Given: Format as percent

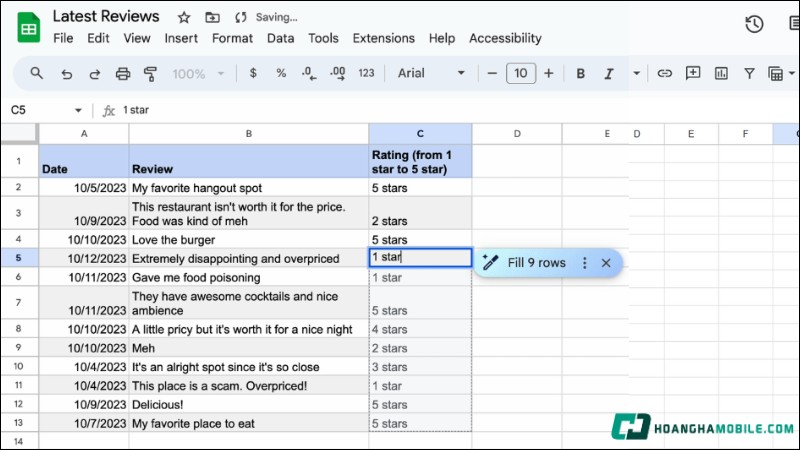Looking at the screenshot, I should coord(281,73).
